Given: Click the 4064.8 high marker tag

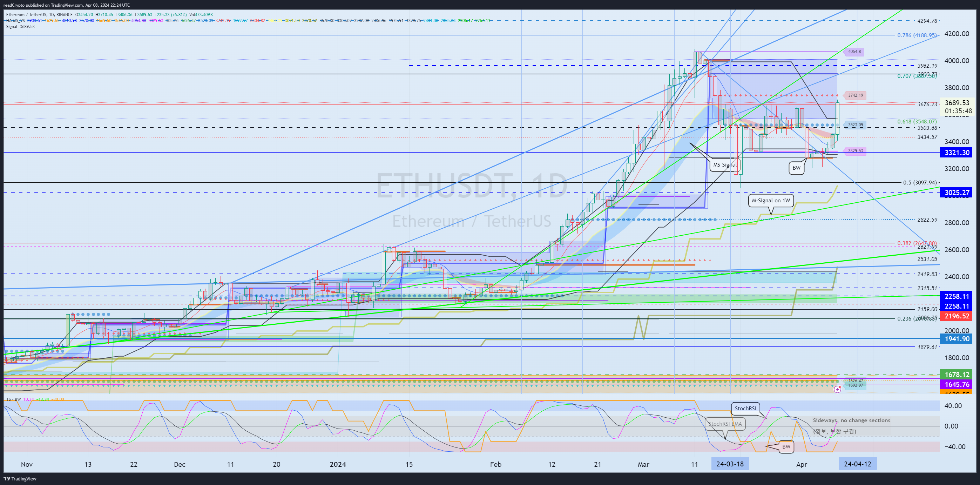Looking at the screenshot, I should click(x=854, y=52).
